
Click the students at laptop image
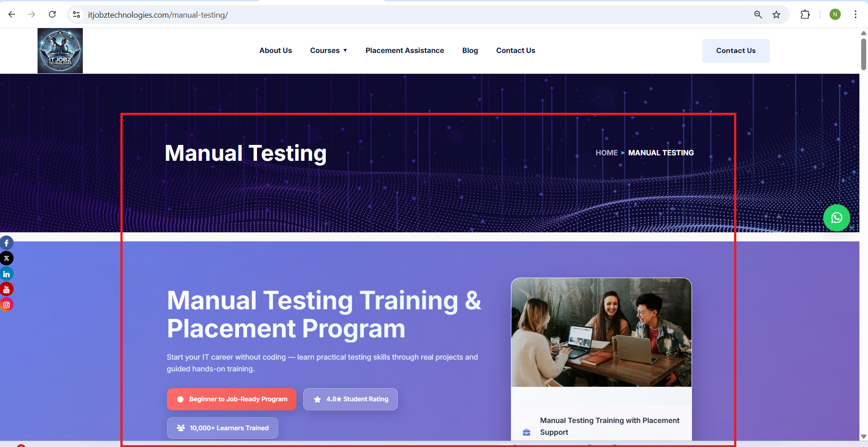pyautogui.click(x=601, y=332)
